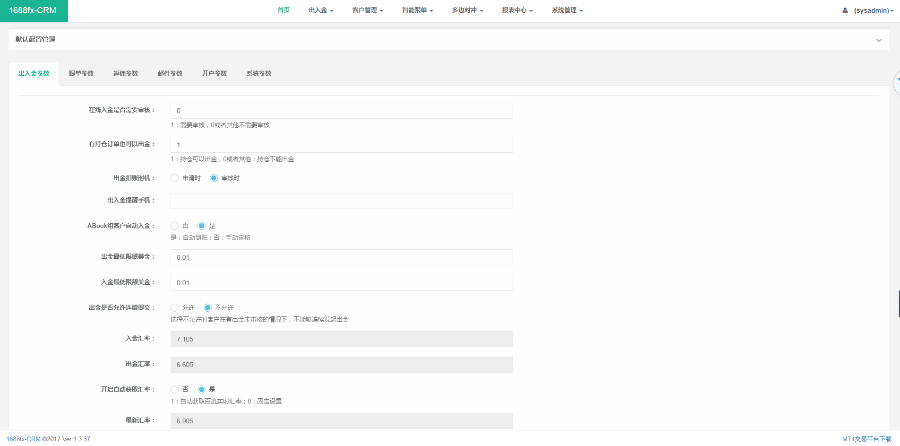Click the 出金最低限额美金 field showing 0.01
This screenshot has height=446, width=900.
point(342,257)
